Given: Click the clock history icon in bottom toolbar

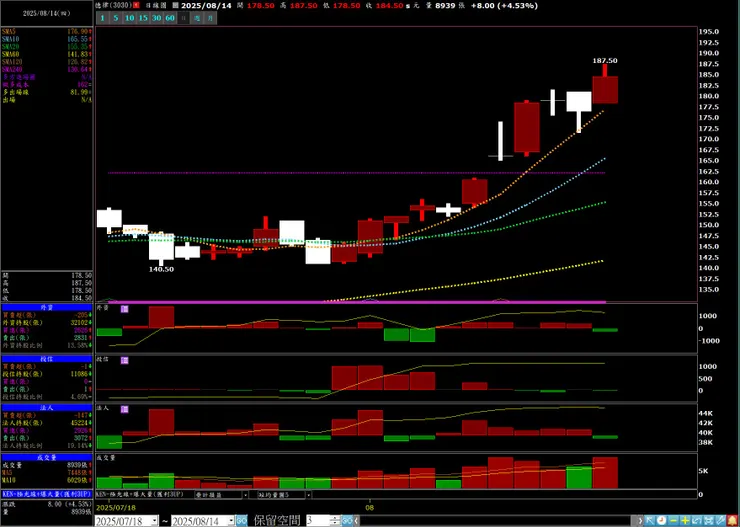Looking at the screenshot, I should [662, 521].
